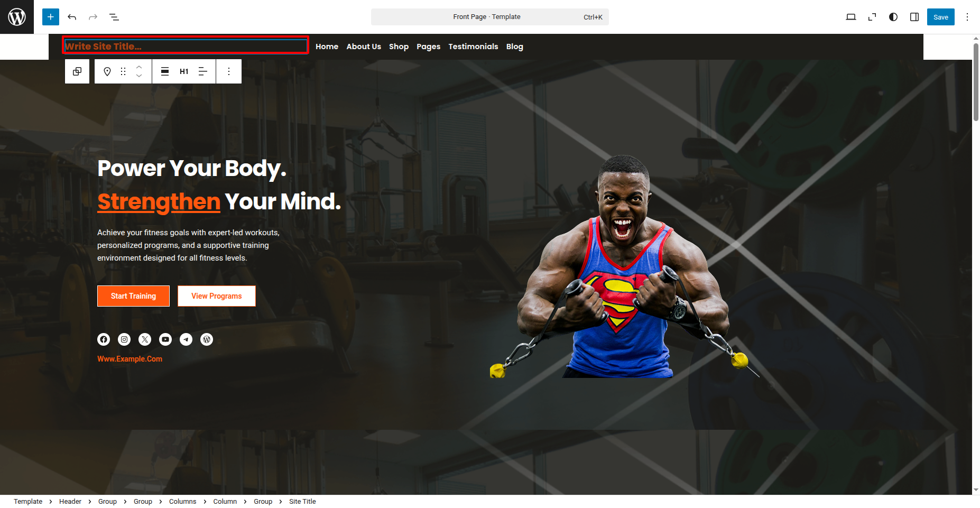This screenshot has width=980, height=508.
Task: Open text alignment options
Action: click(203, 71)
